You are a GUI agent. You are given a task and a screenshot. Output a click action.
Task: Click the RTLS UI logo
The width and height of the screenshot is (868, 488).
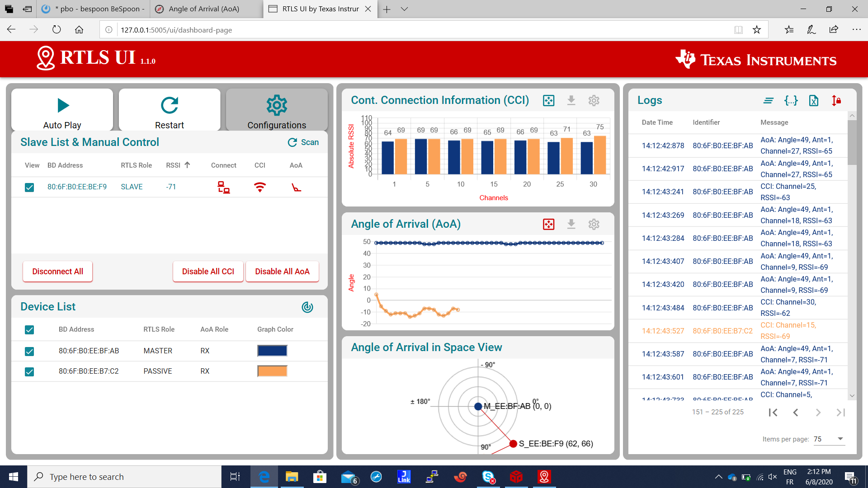(x=96, y=58)
